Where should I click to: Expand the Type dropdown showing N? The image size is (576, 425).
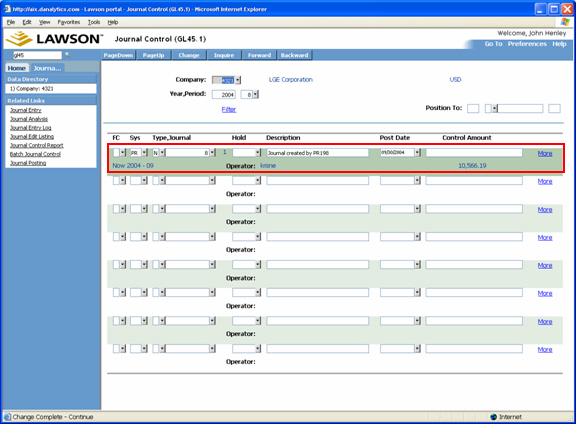(x=162, y=152)
